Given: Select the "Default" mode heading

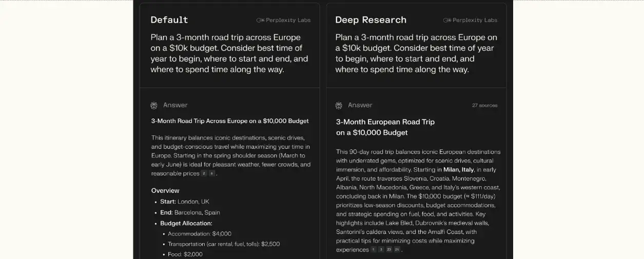Looking at the screenshot, I should click(x=169, y=20).
